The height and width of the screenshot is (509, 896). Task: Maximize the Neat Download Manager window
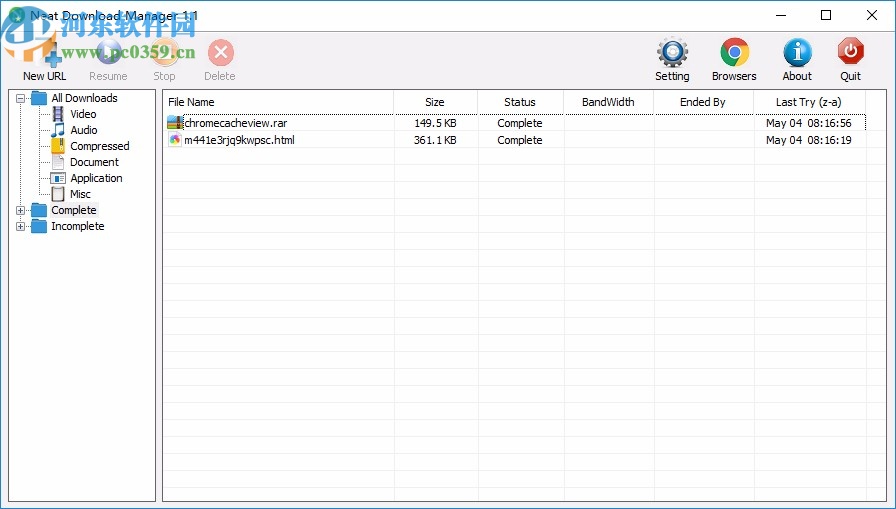pos(826,15)
